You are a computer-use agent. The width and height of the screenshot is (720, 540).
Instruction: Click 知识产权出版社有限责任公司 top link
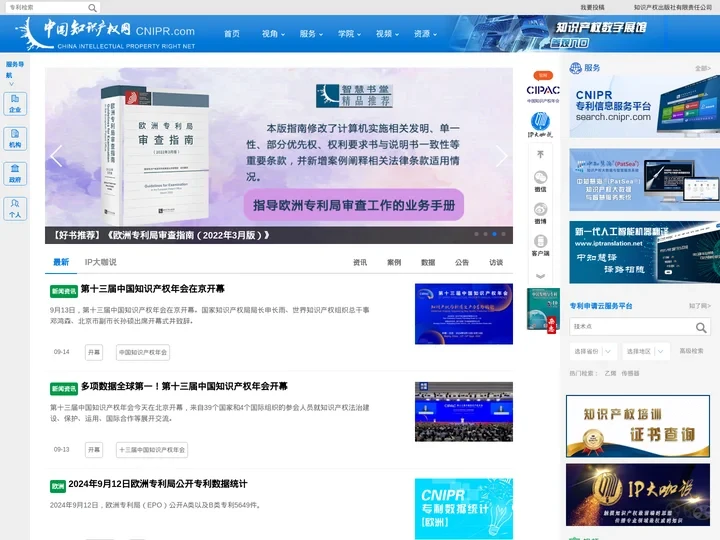click(673, 7)
